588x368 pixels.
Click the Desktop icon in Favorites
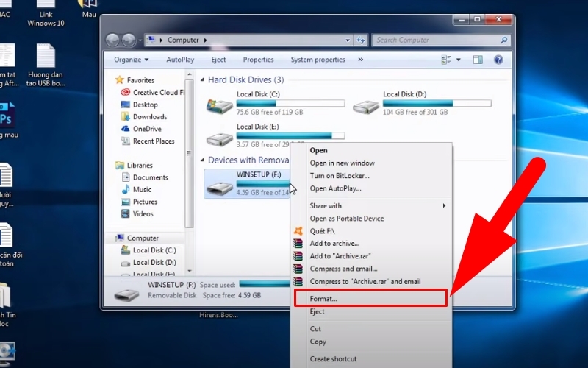[125, 105]
